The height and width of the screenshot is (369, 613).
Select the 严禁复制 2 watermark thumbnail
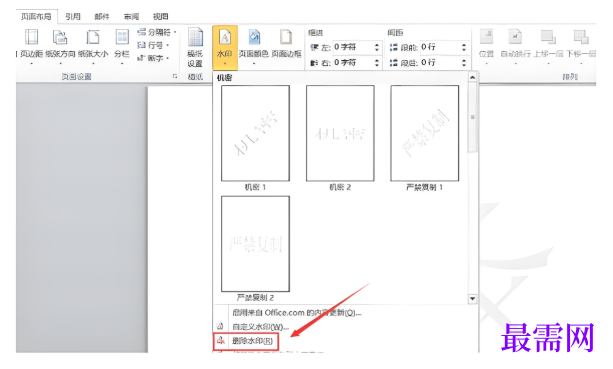pos(255,244)
